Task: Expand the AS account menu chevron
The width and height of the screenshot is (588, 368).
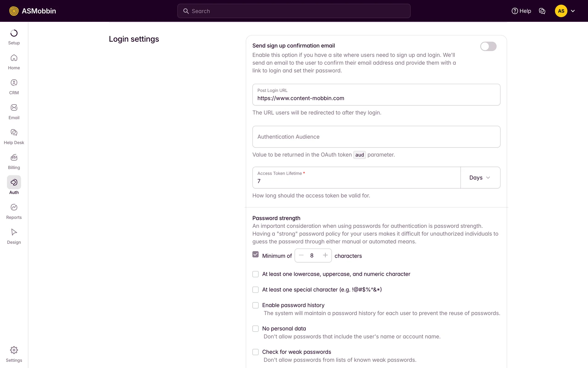Action: 573,11
